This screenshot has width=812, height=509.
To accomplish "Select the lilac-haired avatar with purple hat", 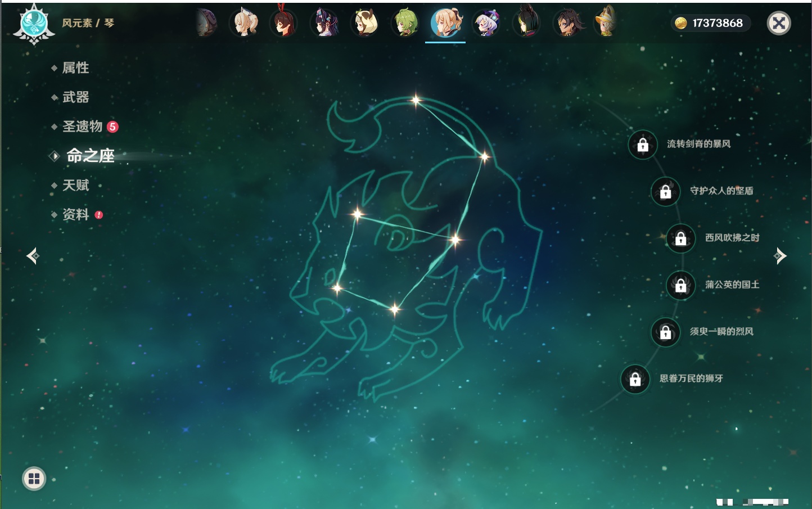I will pyautogui.click(x=486, y=22).
